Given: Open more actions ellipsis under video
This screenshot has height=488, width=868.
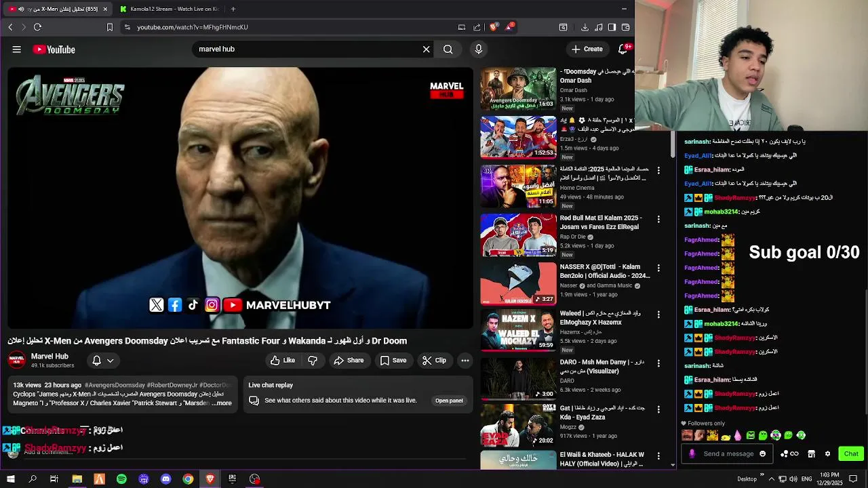Looking at the screenshot, I should [465, 361].
